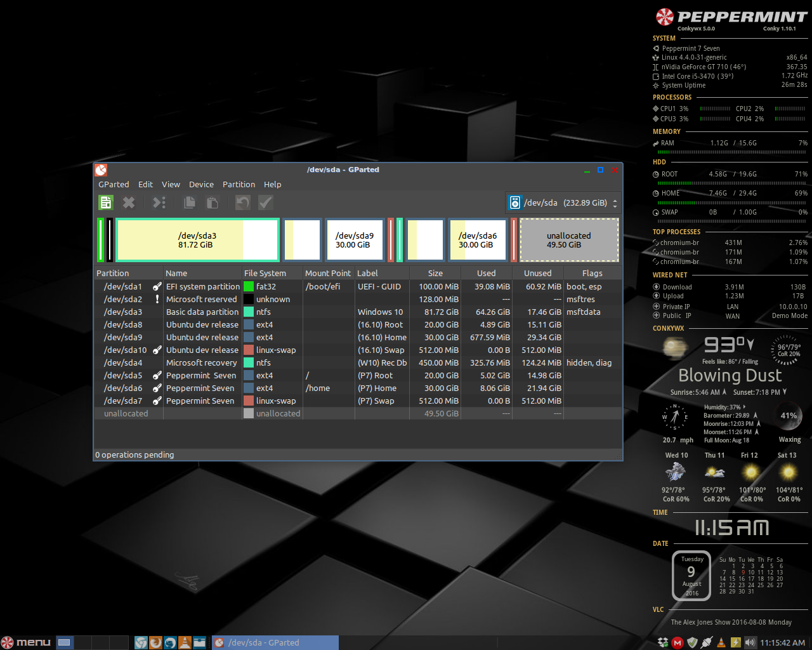
Task: Select the /dev/sda2 partition row
Action: point(358,299)
